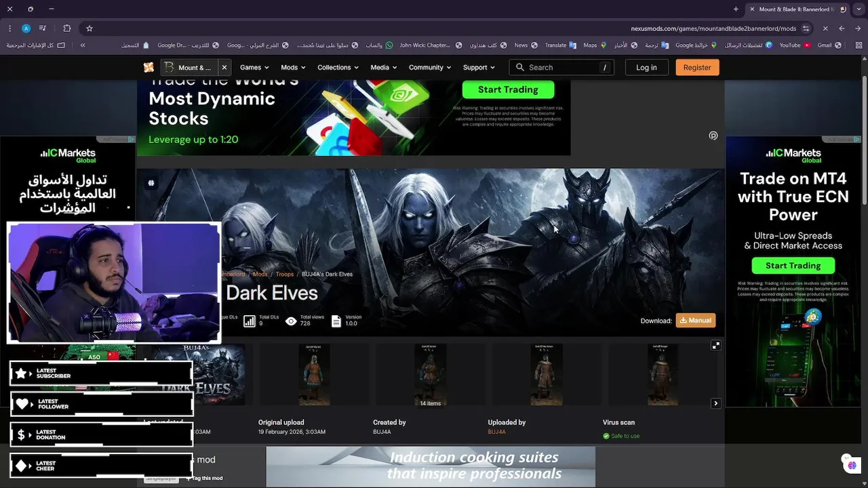Close the Mount & Blade II: Bannerlord tab
The image size is (868, 488).
(751, 9)
